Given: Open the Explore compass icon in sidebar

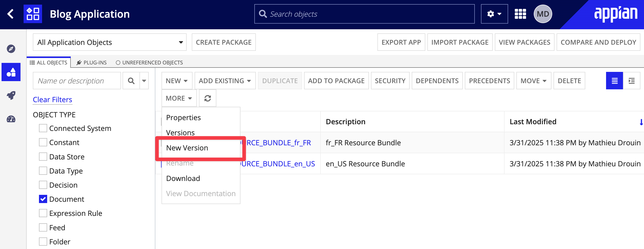Looking at the screenshot, I should [x=11, y=49].
